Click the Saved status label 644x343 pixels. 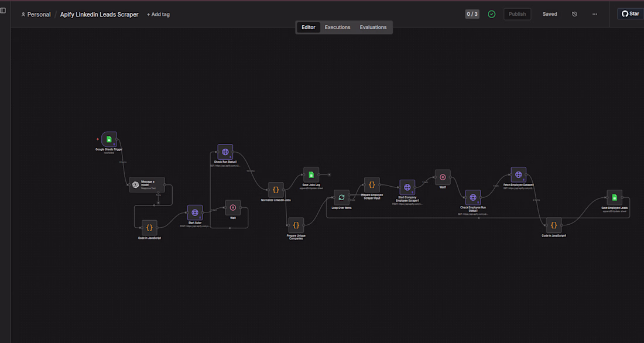point(550,14)
